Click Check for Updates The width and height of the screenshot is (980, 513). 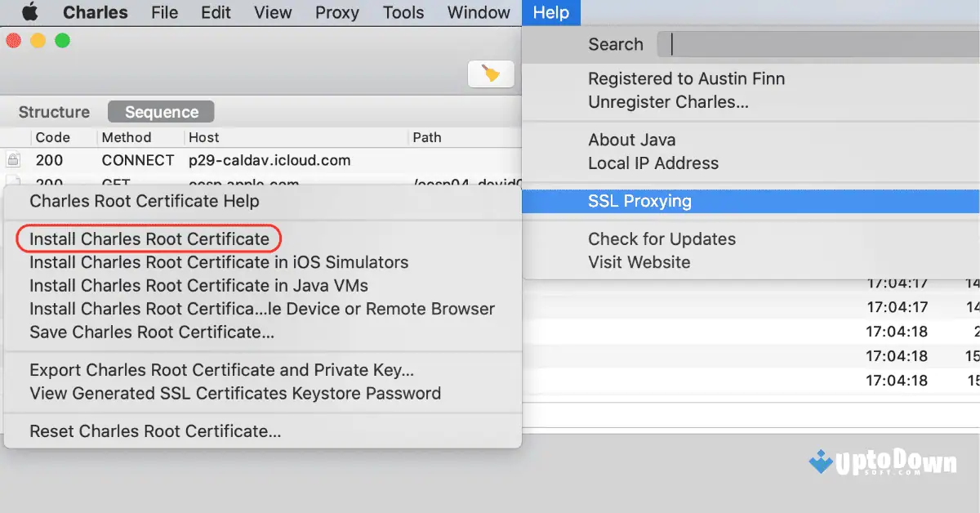point(661,239)
